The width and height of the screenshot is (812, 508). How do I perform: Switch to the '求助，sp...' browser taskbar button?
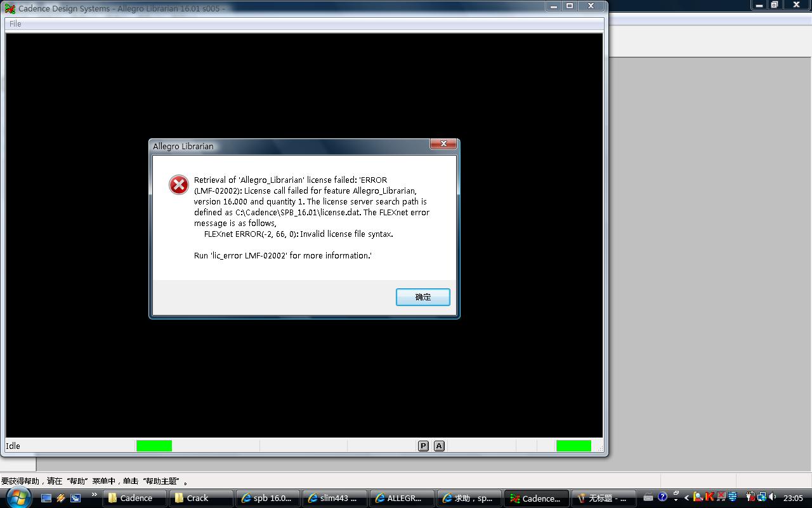click(469, 498)
